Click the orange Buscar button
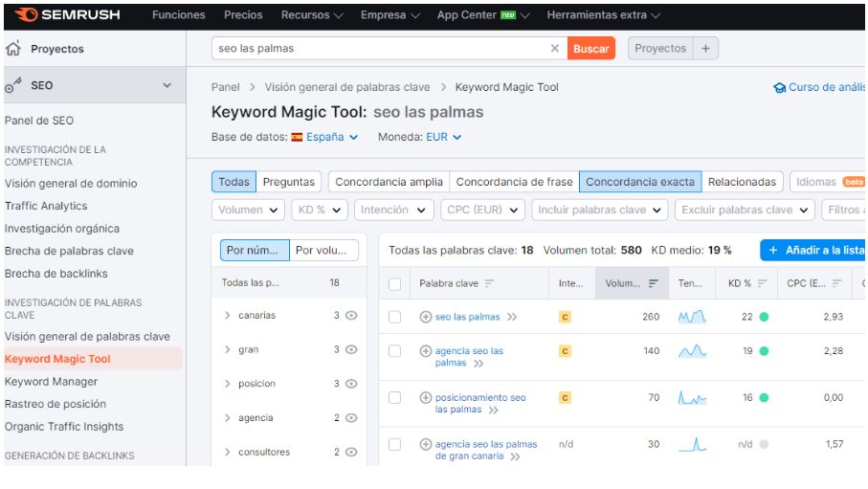 (x=590, y=48)
